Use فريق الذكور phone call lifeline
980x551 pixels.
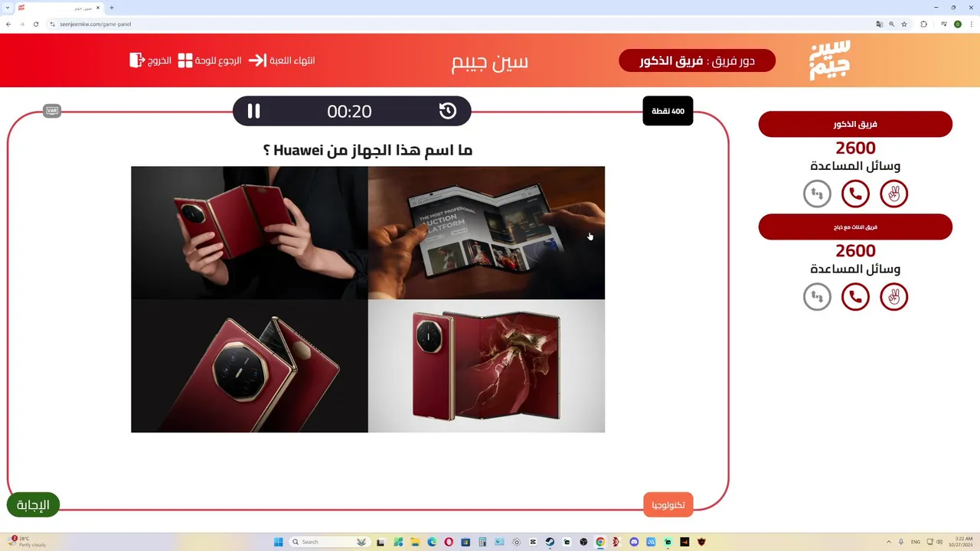[x=855, y=194]
